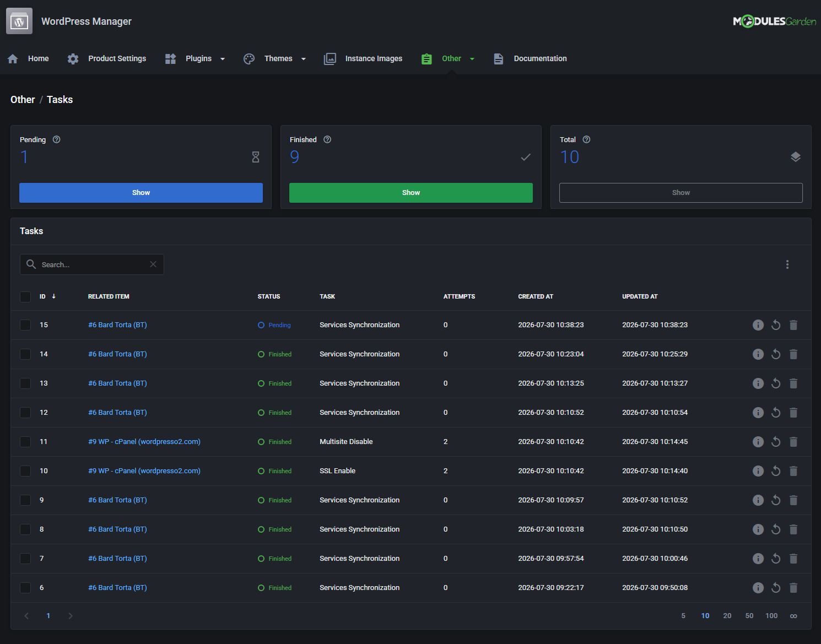The width and height of the screenshot is (821, 644).
Task: Select checkbox for task 12
Action: point(25,413)
